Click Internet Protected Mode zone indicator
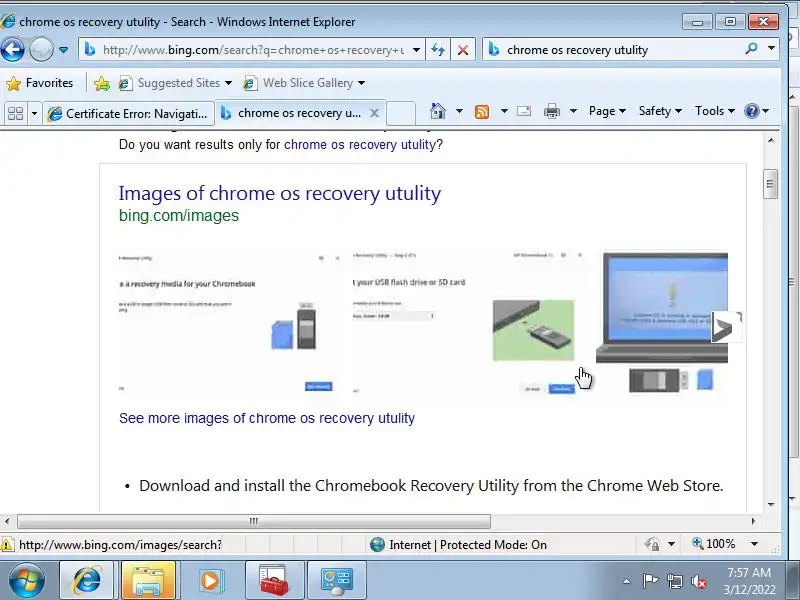800x600 pixels. [458, 545]
